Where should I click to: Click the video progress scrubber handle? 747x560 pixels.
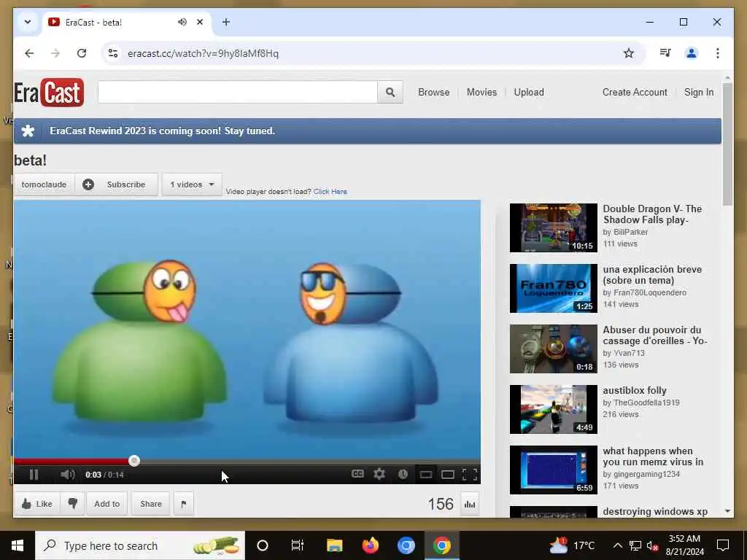coord(134,461)
